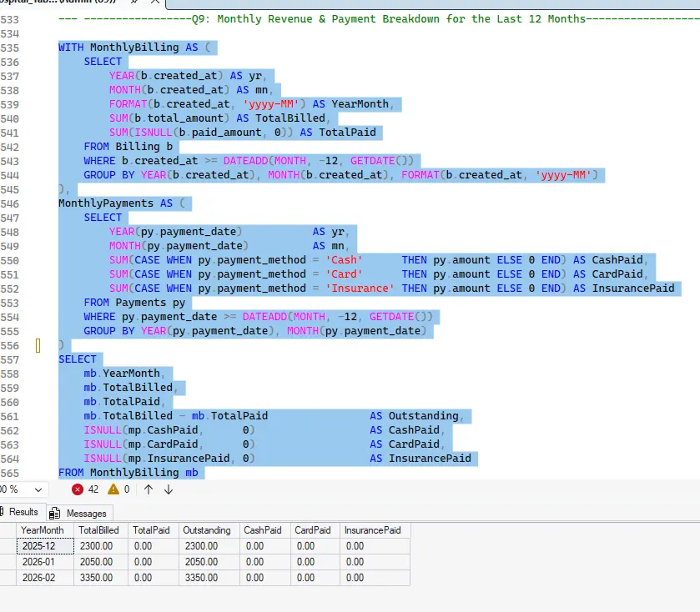The image size is (700, 612).
Task: Click the 2300.00 TotalBilled cell
Action: pos(100,546)
